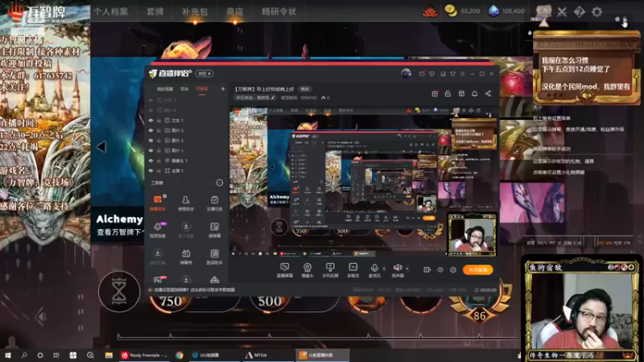The image size is (644, 362).
Task: Open the 弹幕助手 tool in toolbox
Action: coord(157,203)
